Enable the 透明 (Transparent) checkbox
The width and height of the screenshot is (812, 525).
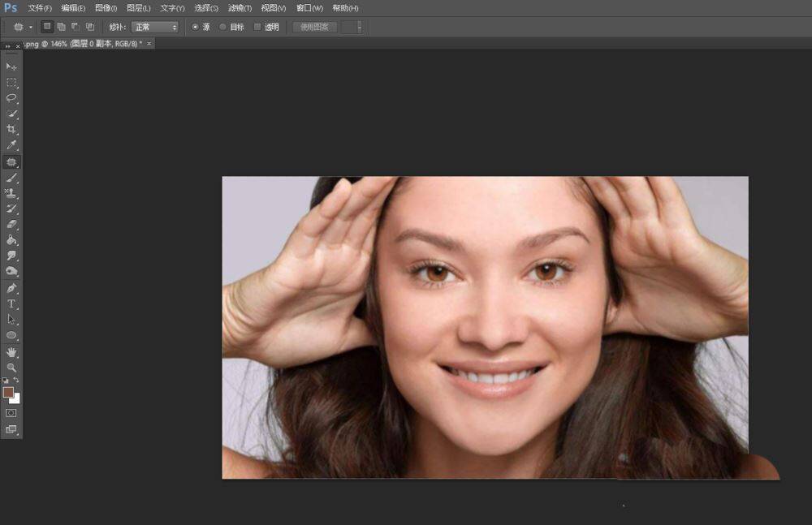coord(257,27)
